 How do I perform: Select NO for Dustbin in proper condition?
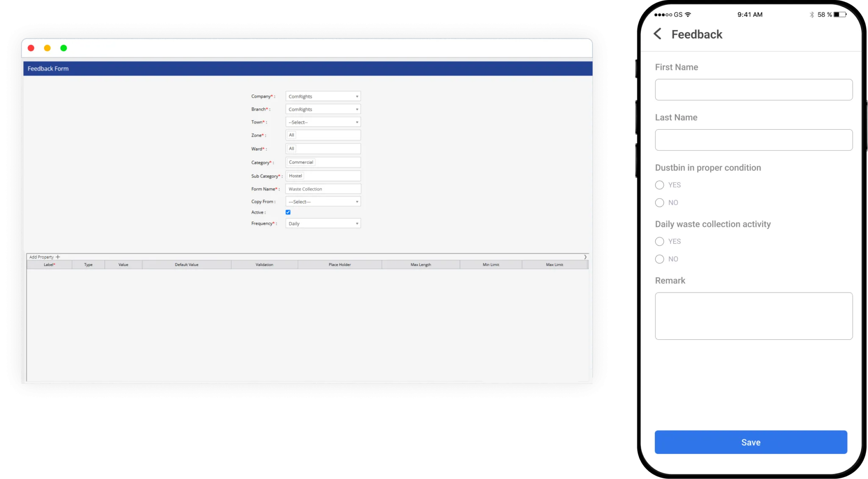pyautogui.click(x=659, y=203)
